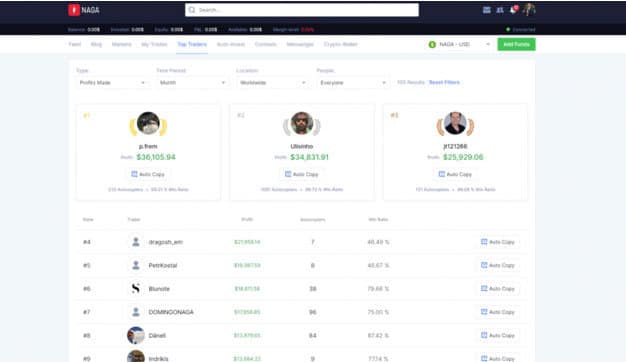Open the friends icon in header
Screen dimensions: 626x362
pos(500,10)
